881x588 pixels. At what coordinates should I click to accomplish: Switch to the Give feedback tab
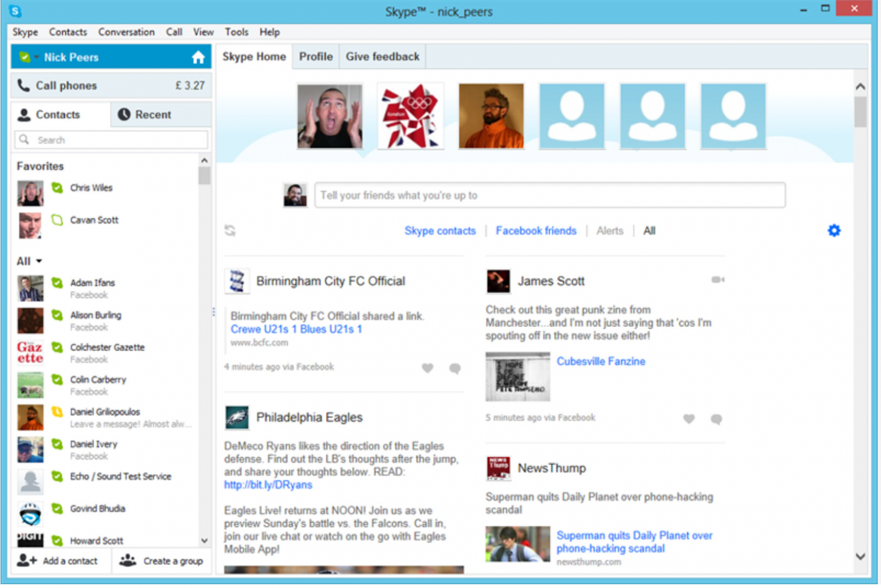[382, 56]
